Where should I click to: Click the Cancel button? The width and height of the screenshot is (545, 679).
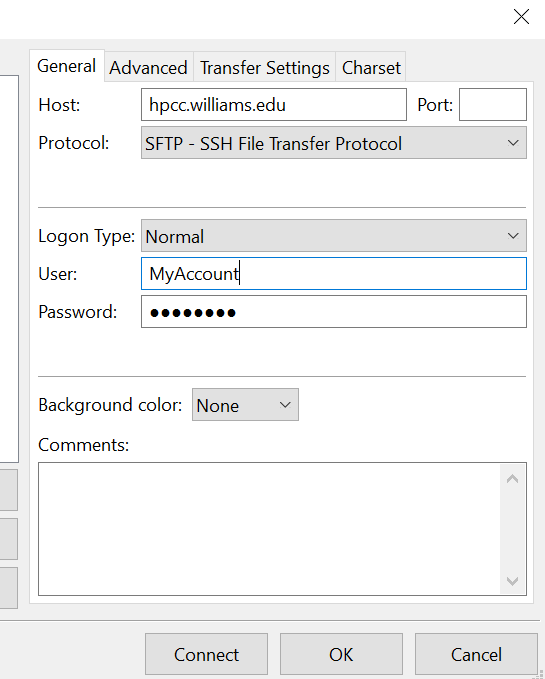coord(476,654)
